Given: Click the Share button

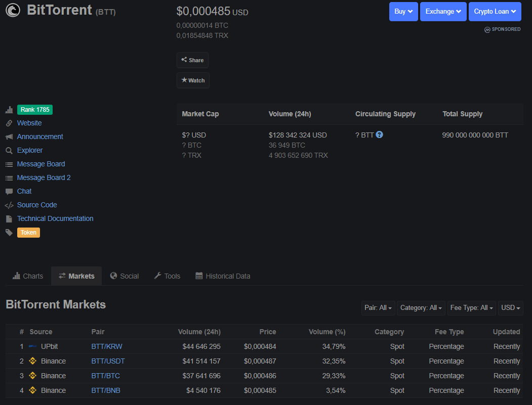Looking at the screenshot, I should 192,60.
